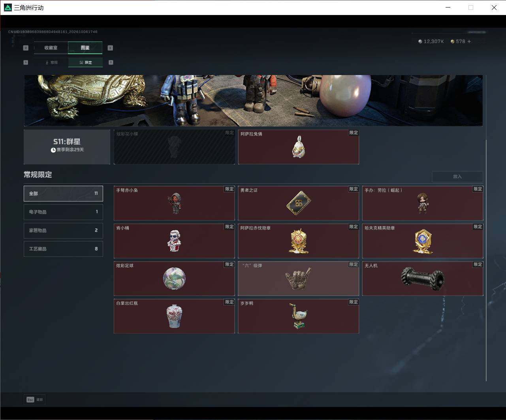
Task: Click the 12,307K currency balance
Action: point(431,41)
